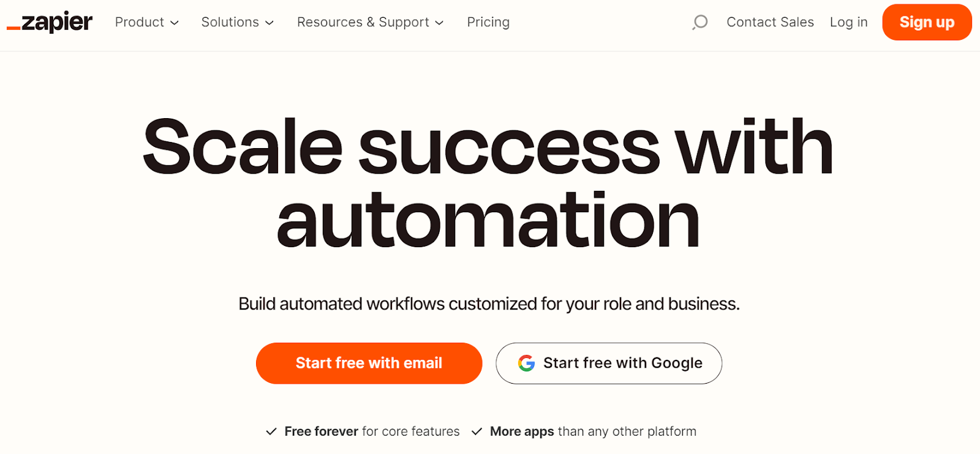Select the Solutions nav label

coord(230,22)
